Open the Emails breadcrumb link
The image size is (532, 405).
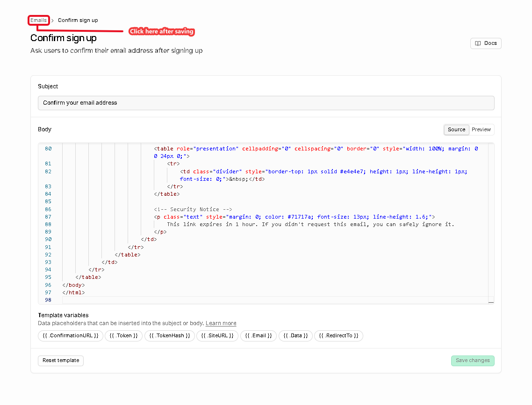pyautogui.click(x=38, y=21)
